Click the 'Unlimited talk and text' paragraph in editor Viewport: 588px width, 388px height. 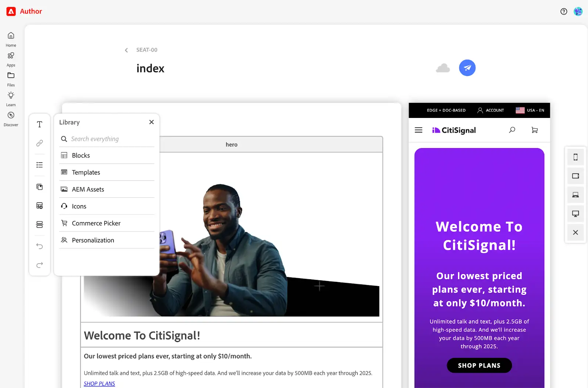coord(228,373)
